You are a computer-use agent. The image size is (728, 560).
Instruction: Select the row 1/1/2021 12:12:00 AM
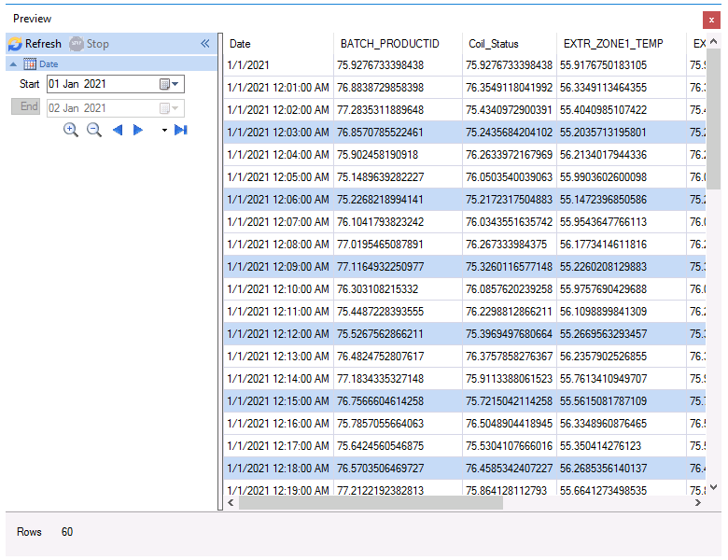pos(464,334)
